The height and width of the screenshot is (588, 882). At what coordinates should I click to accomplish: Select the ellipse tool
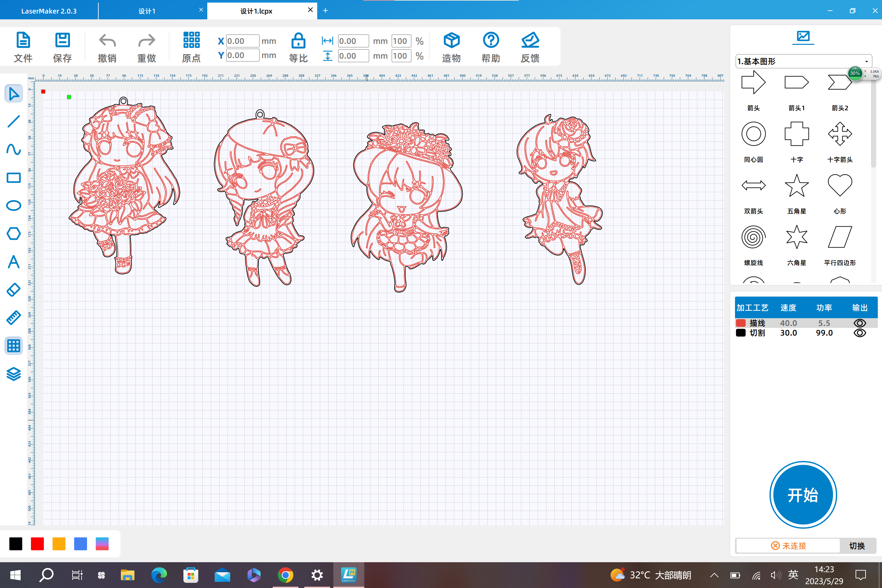[x=14, y=206]
